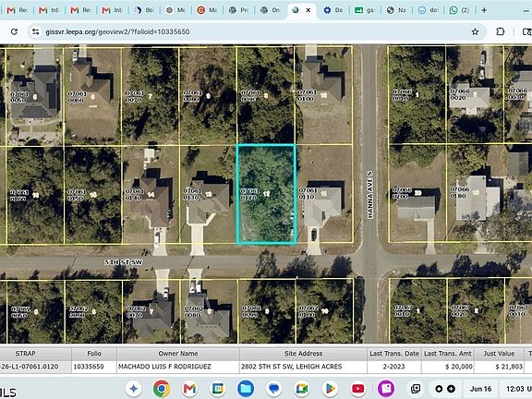The height and width of the screenshot is (399, 532).
Task: Open Play Store from the shelf
Action: (330, 389)
